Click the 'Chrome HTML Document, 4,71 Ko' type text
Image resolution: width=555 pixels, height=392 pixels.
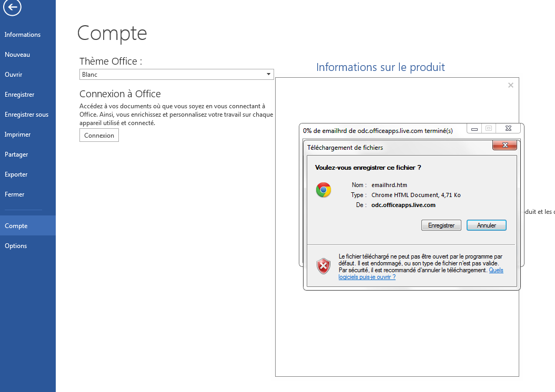tap(416, 195)
